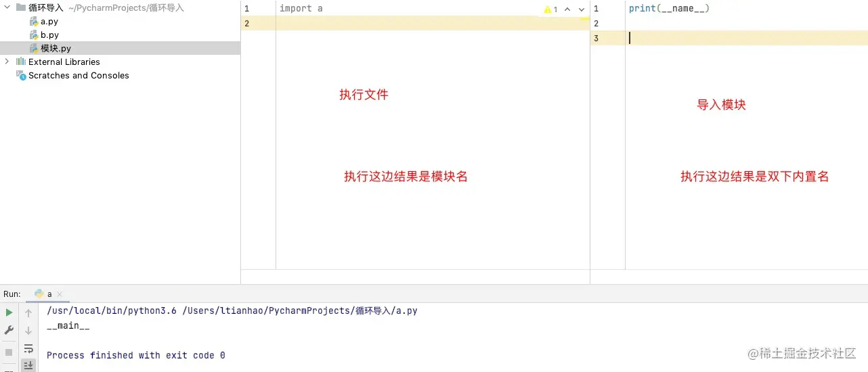The image size is (868, 372).
Task: Click line number 2 in left editor gutter
Action: [x=246, y=24]
